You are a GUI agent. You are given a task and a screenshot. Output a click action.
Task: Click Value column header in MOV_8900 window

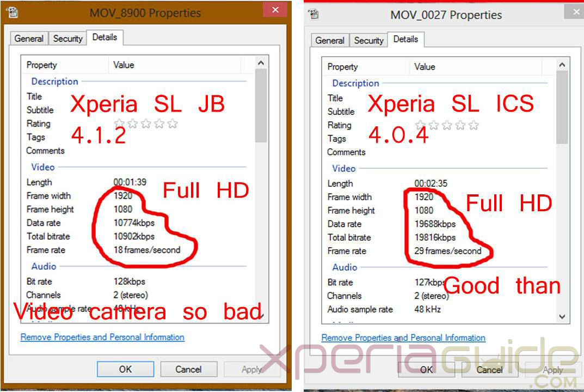coord(175,65)
